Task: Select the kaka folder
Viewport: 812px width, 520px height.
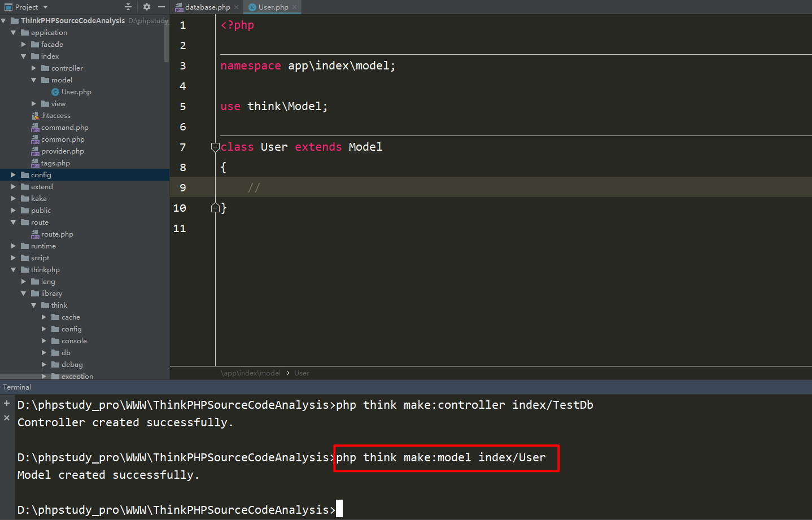Action: click(39, 199)
